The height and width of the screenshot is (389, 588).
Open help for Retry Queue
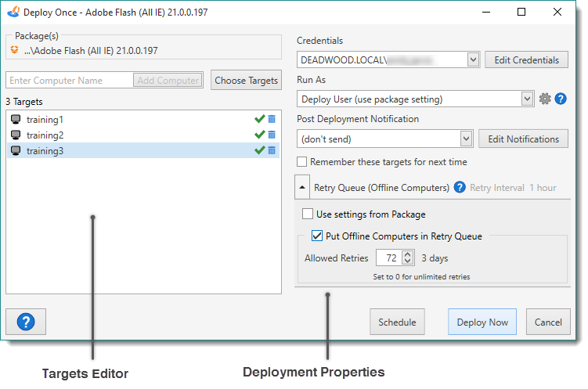pos(460,187)
